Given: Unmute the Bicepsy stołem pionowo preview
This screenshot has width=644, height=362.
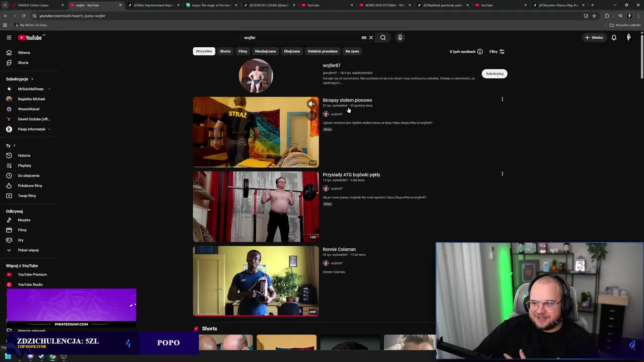Looking at the screenshot, I should tap(312, 104).
